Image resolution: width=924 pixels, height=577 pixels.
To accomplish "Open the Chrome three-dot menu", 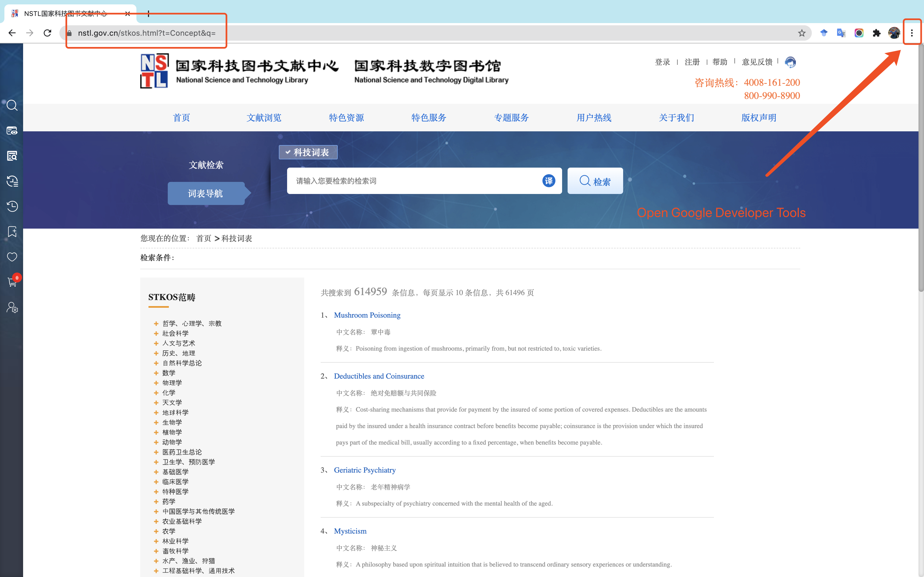I will tap(911, 33).
